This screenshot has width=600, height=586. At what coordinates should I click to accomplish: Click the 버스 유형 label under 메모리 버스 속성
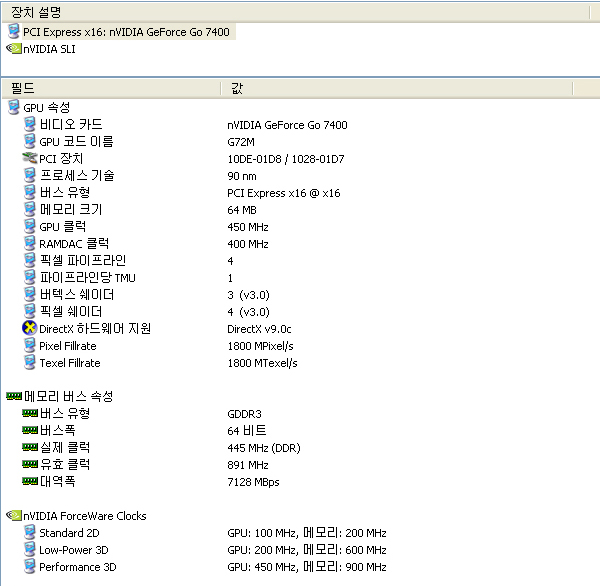click(65, 413)
